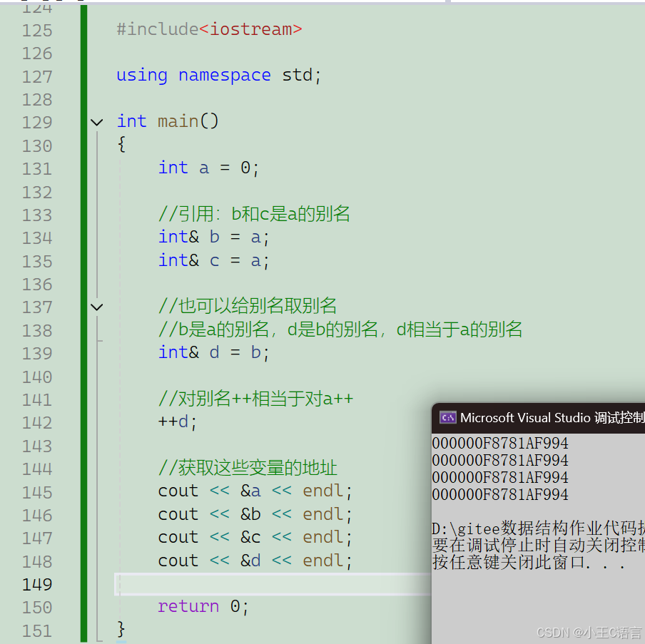Viewport: 645px width, 644px height.
Task: Collapse the code region at line 137
Action: pos(97,307)
